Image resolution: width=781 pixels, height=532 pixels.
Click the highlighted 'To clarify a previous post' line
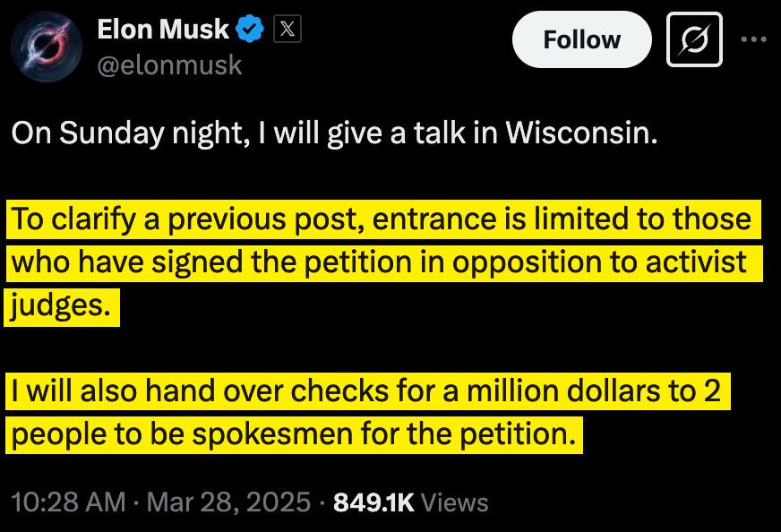383,219
